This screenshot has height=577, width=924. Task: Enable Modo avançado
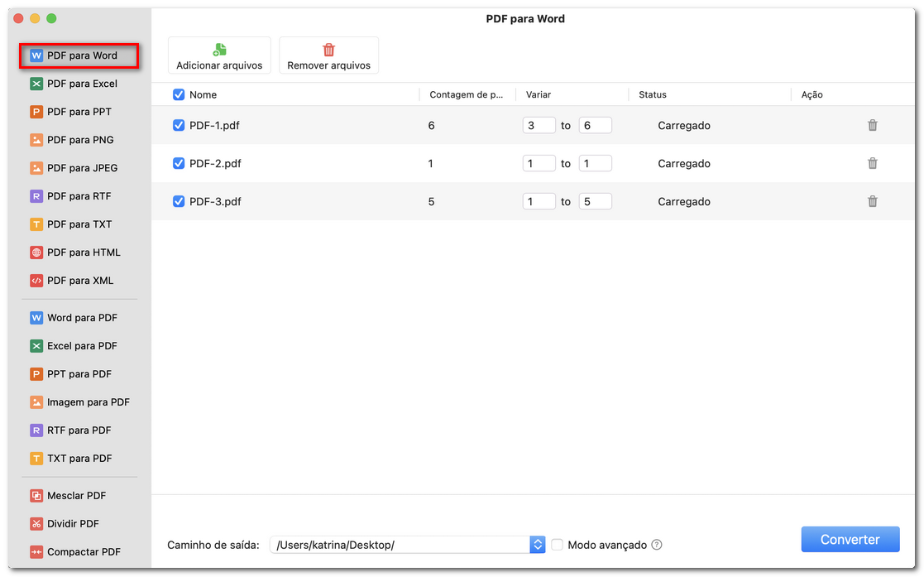tap(557, 545)
